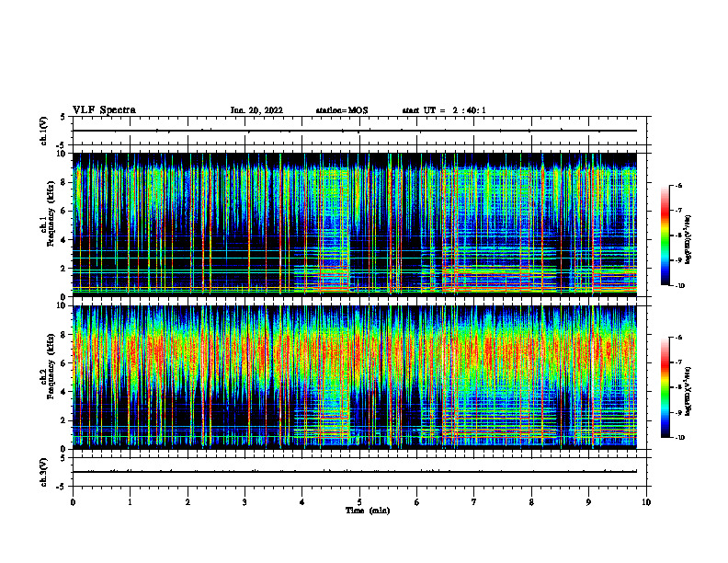Click the "-5" tick on ch.3(V) axis
Image resolution: width=728 pixels, height=563 pixels.
click(x=62, y=487)
